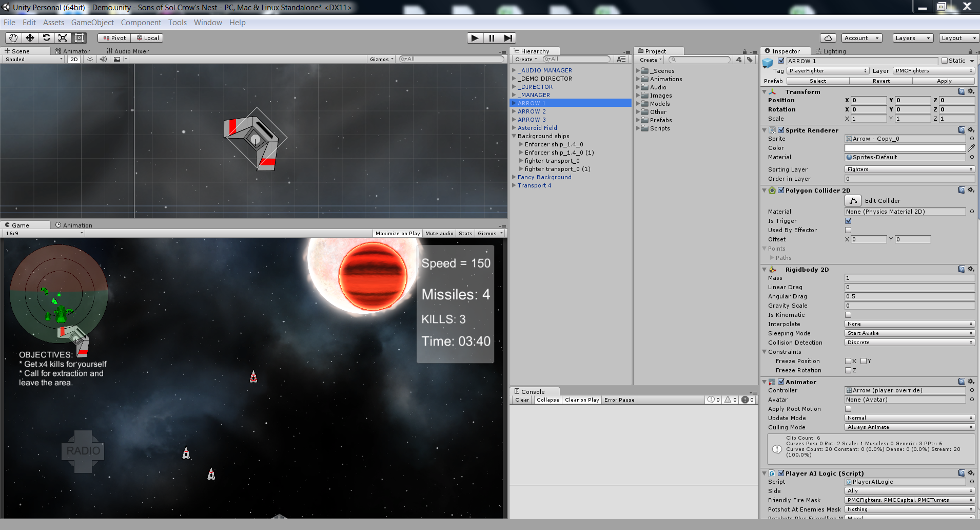The width and height of the screenshot is (980, 530).
Task: Open Polygon Collider 2D gear menu
Action: [971, 190]
